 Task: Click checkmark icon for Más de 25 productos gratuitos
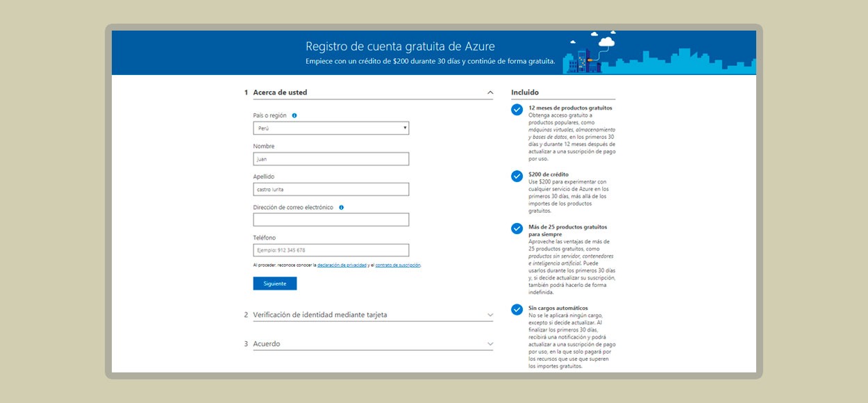(x=517, y=229)
